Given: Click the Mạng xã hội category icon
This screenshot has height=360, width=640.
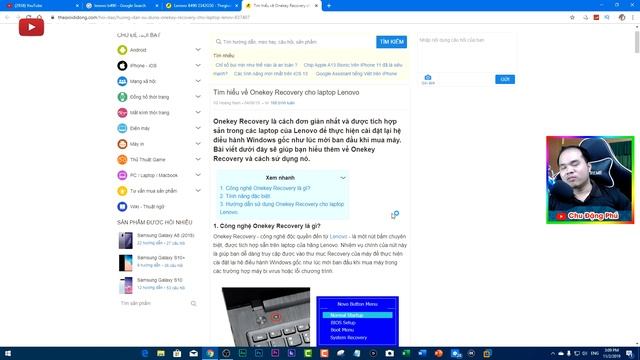Looking at the screenshot, I should point(122,81).
